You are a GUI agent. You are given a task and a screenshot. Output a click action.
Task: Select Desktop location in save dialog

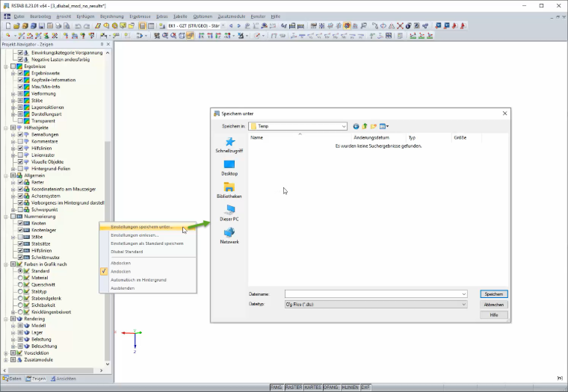tap(229, 168)
